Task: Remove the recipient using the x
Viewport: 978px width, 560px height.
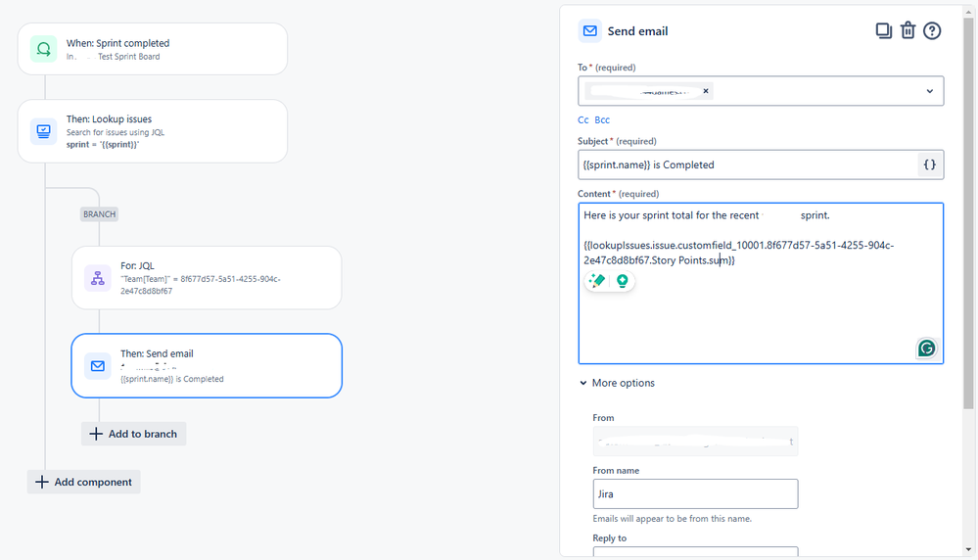Action: coord(706,91)
